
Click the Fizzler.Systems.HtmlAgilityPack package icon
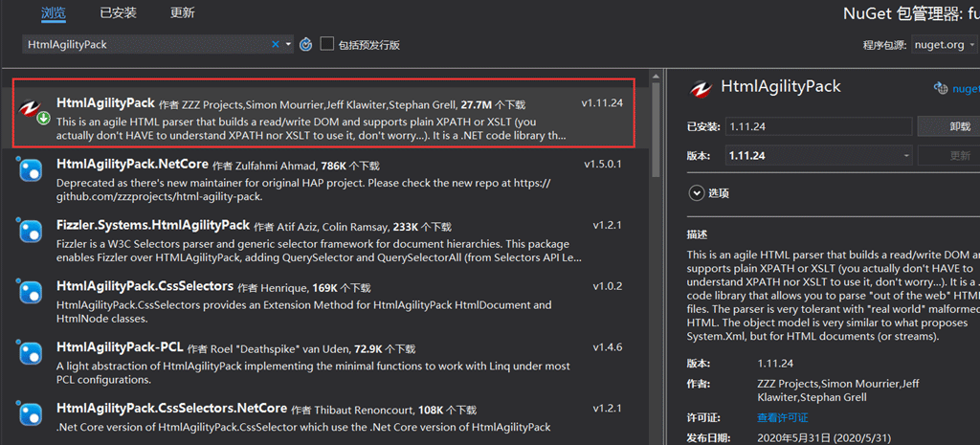click(32, 232)
